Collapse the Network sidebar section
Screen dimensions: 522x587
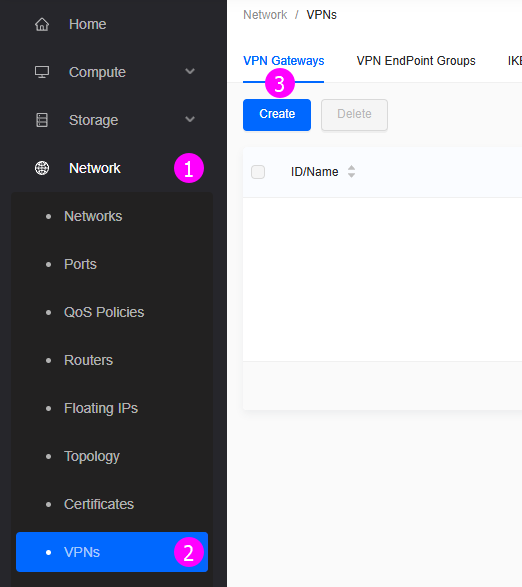tap(113, 168)
